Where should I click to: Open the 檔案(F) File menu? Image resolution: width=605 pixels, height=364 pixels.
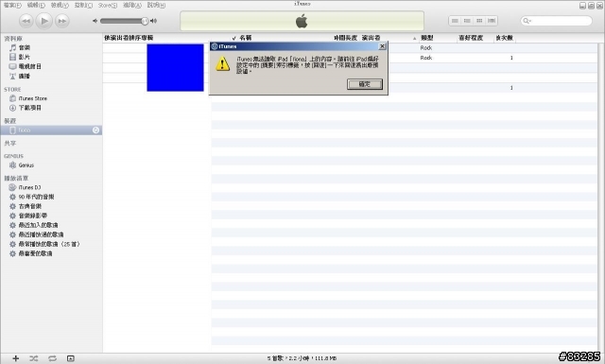coord(12,5)
